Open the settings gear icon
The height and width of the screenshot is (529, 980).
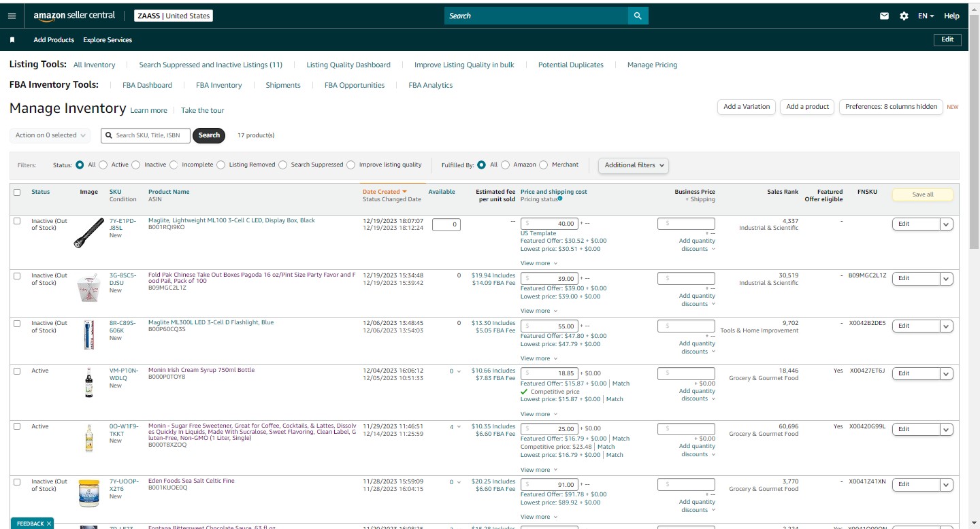click(904, 16)
